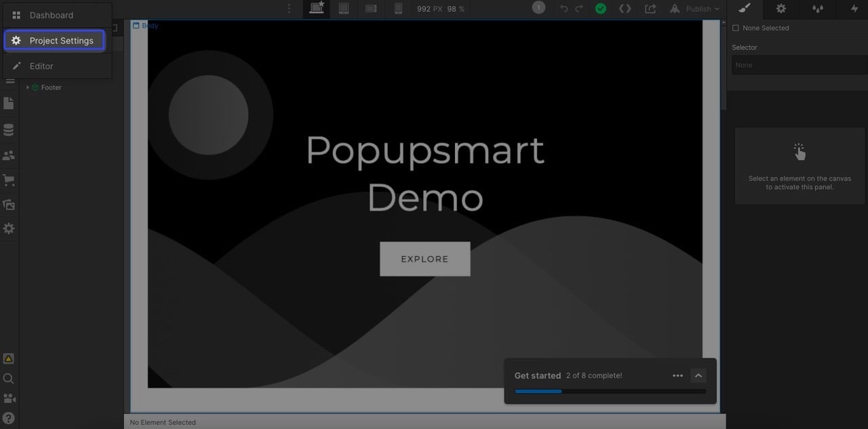Screen dimensions: 868x429
Task: Check the green save status icon
Action: (x=601, y=9)
